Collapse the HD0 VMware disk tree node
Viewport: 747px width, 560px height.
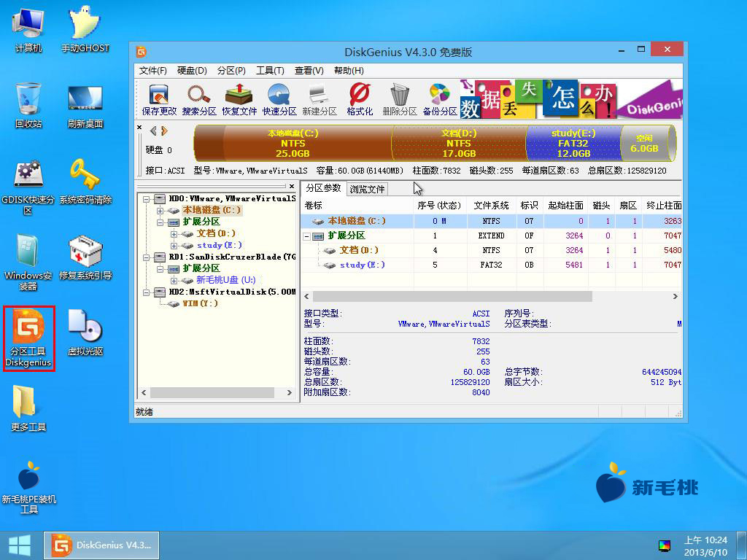(147, 199)
